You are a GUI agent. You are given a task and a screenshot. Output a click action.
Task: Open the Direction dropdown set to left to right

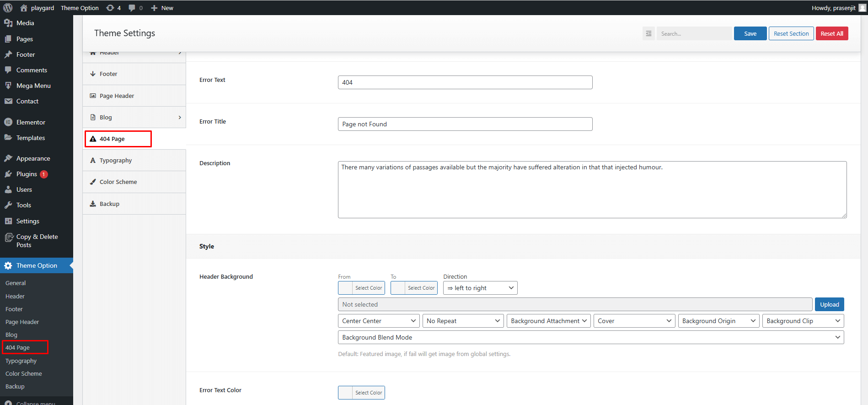tap(480, 288)
